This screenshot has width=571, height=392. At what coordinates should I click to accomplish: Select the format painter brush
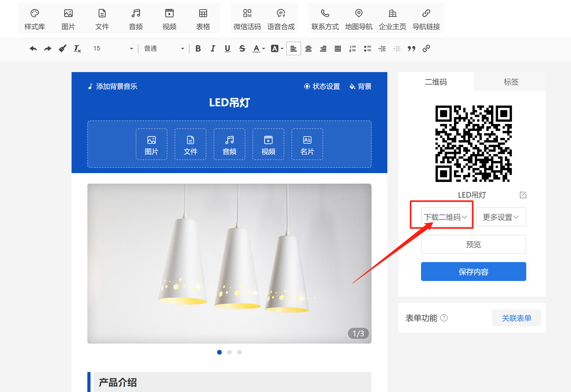(62, 48)
